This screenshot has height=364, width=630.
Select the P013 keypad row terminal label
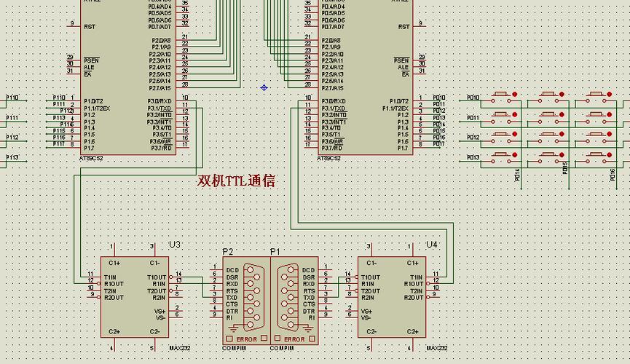pyautogui.click(x=473, y=157)
